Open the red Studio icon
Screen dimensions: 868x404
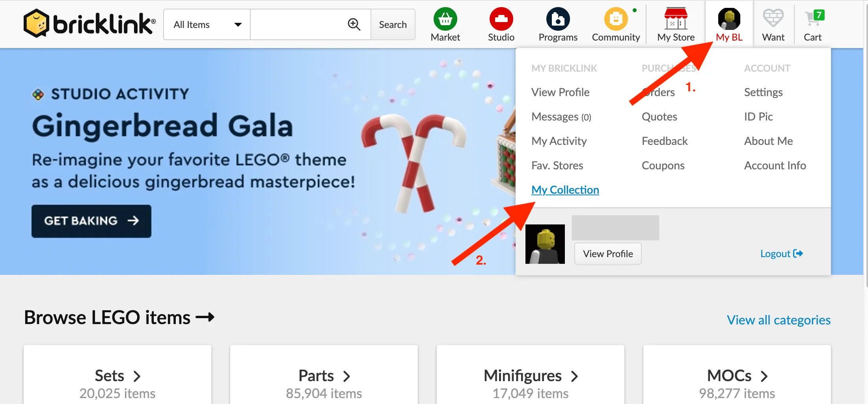pos(501,19)
